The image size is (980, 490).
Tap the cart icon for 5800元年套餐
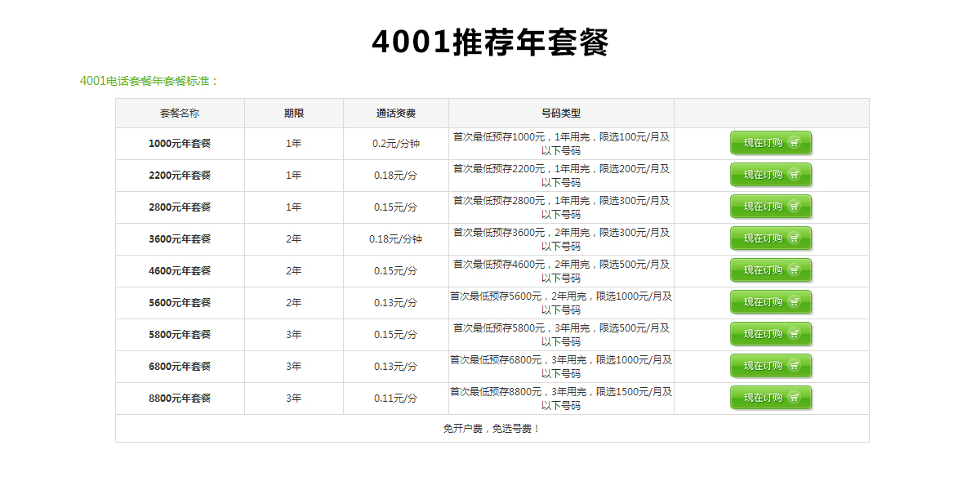[794, 334]
